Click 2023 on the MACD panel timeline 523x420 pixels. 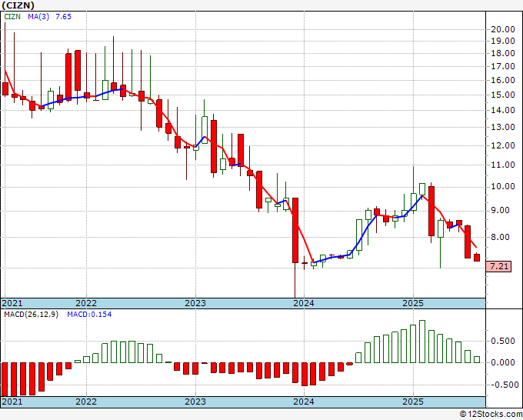(x=195, y=402)
